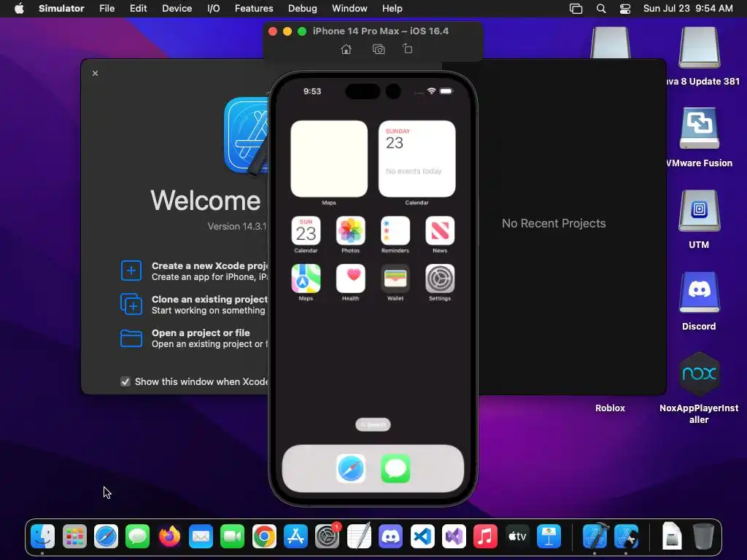
Task: Open Trash in the Dock
Action: 703,537
